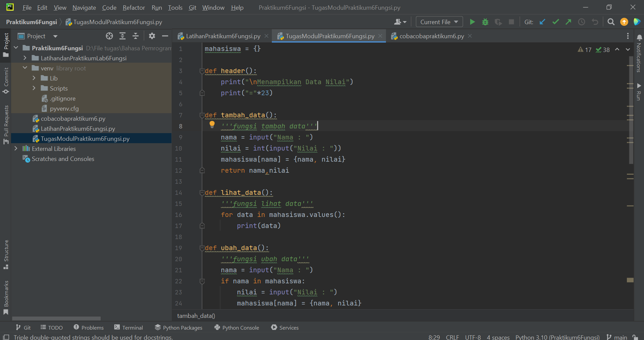The height and width of the screenshot is (340, 644).
Task: Expand LatihandanPraktikumLab6Fungsi folder
Action: [x=25, y=58]
